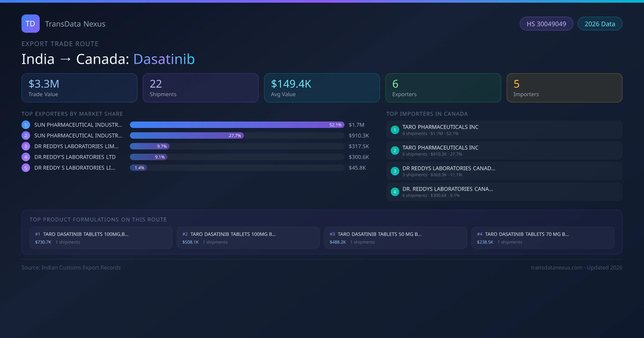Select the $3.3M Trade Value card
The height and width of the screenshot is (338, 644).
tap(79, 88)
